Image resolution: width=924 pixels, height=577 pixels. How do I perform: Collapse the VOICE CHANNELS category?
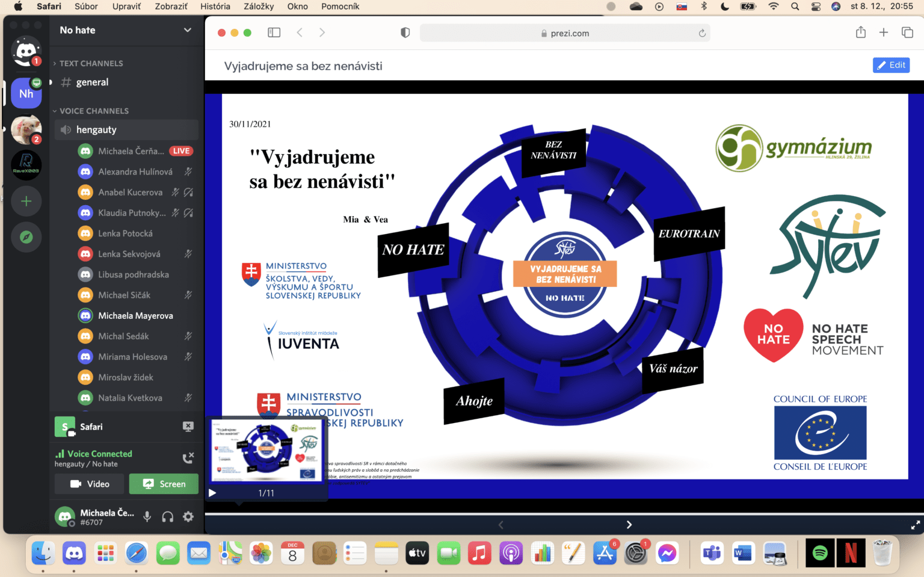91,111
